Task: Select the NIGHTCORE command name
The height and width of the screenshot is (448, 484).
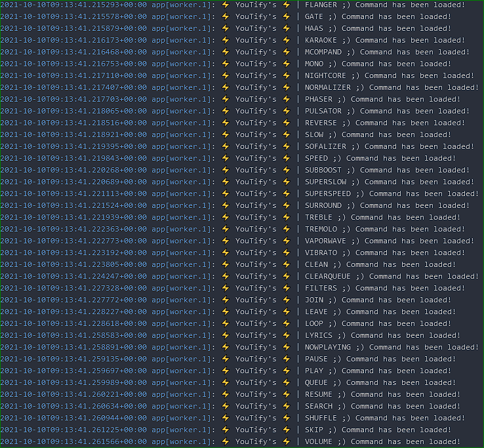Action: click(325, 75)
